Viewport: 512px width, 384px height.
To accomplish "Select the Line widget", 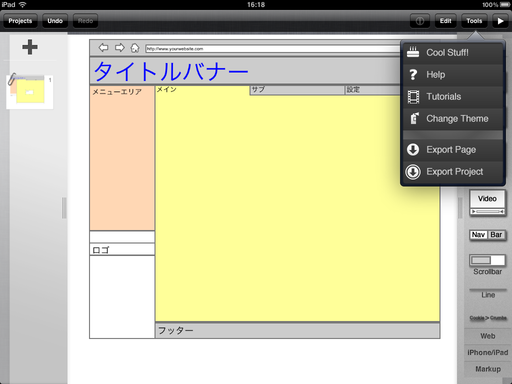I will pyautogui.click(x=488, y=293).
